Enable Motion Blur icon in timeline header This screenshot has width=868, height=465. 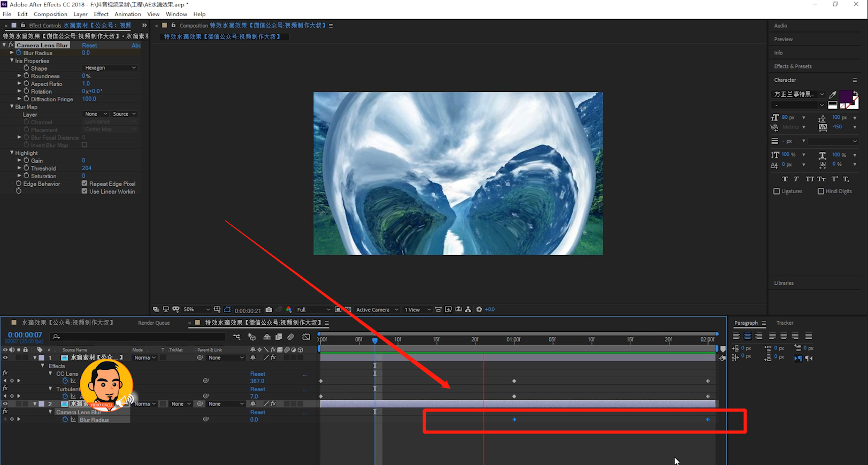coord(291,337)
